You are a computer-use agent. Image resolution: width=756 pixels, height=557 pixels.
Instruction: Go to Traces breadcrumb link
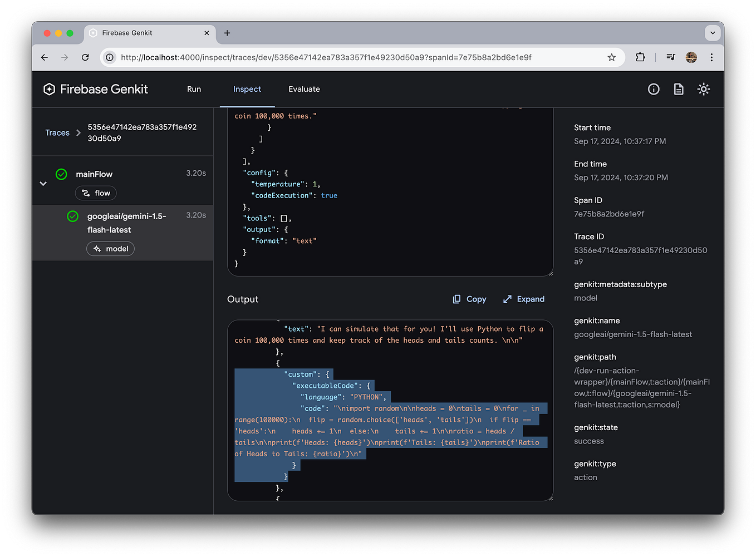point(57,132)
